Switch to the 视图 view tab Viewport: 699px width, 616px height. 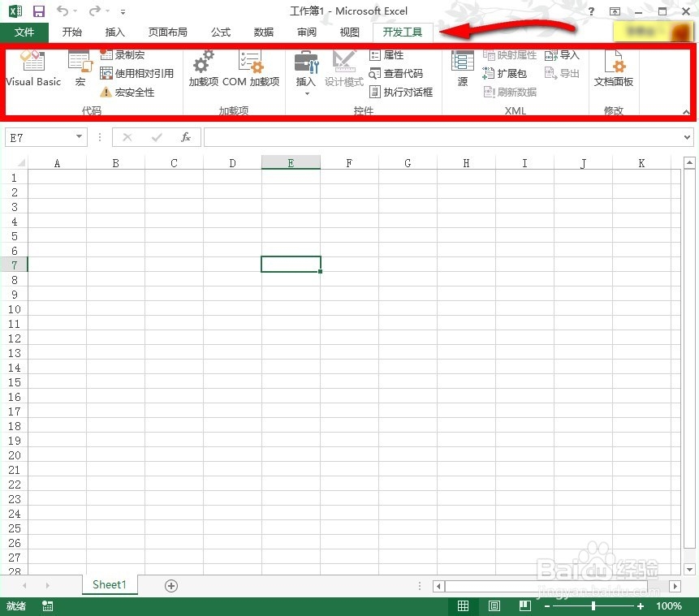pyautogui.click(x=349, y=32)
